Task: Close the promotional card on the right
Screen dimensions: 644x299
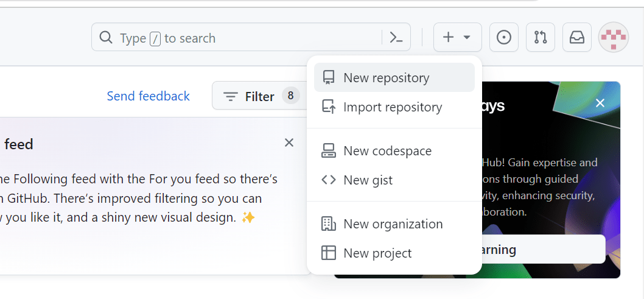Action: (x=600, y=103)
